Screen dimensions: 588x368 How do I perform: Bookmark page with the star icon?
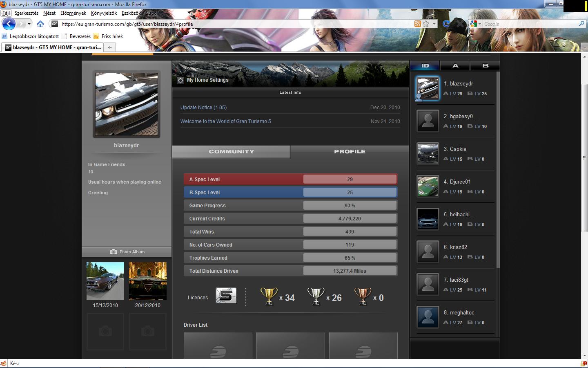click(426, 24)
